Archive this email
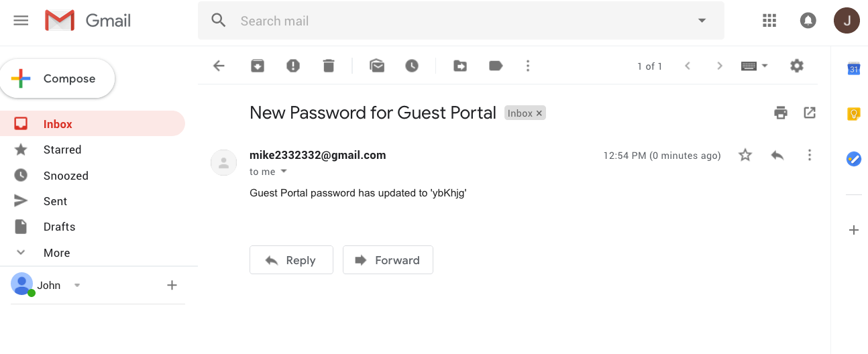 [x=258, y=66]
